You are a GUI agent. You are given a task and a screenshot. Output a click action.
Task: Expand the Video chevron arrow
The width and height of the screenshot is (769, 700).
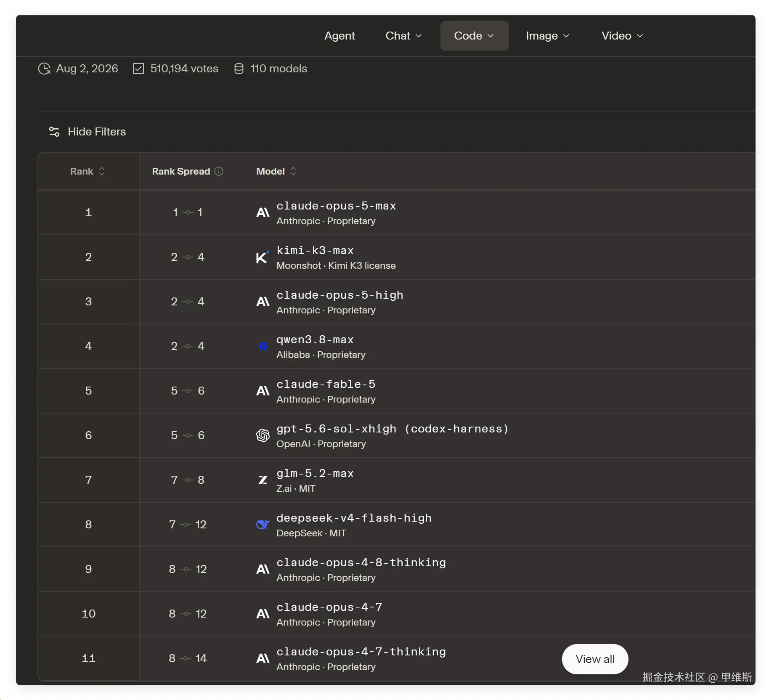[640, 36]
